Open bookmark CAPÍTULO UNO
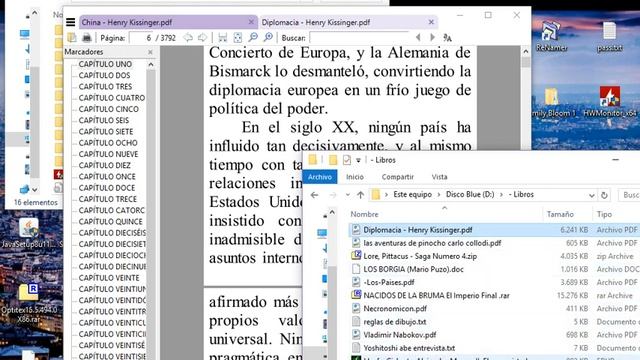Image resolution: width=640 pixels, height=360 pixels. [x=105, y=64]
